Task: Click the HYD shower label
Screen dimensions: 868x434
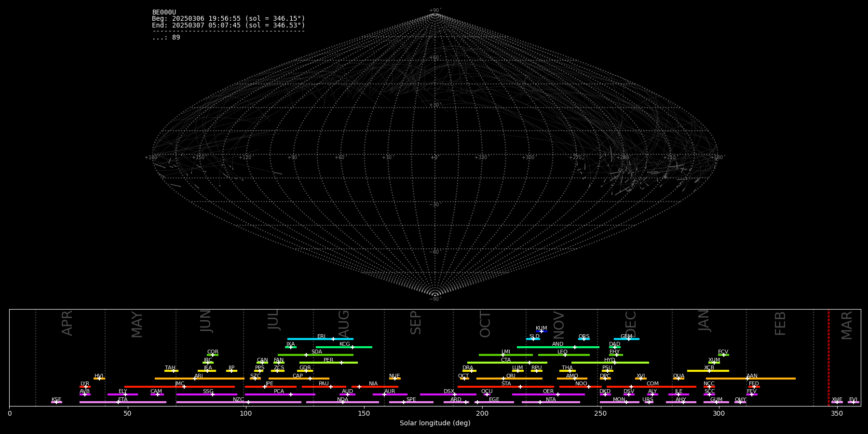Action: (x=610, y=360)
